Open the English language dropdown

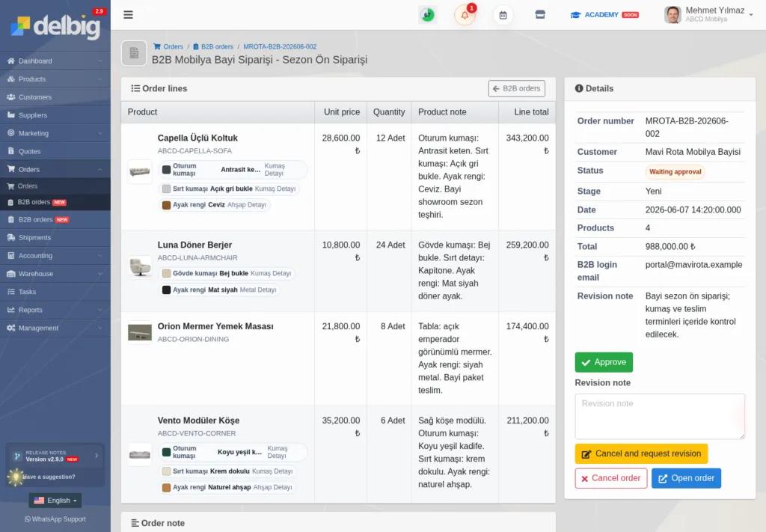[55, 501]
